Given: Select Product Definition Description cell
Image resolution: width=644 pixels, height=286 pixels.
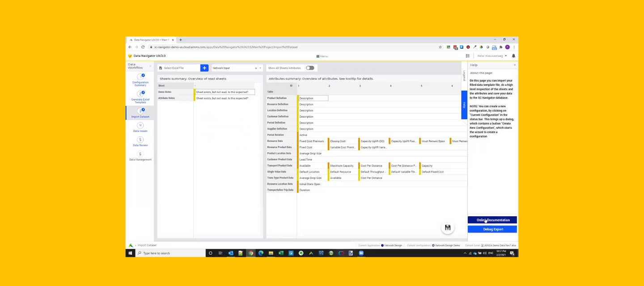Looking at the screenshot, I should pos(313,98).
